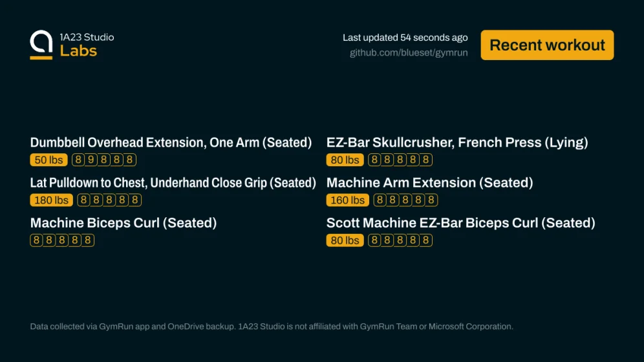The image size is (644, 362).
Task: Click last rep box of EZ-Bar Skullcrusher
Action: click(426, 160)
